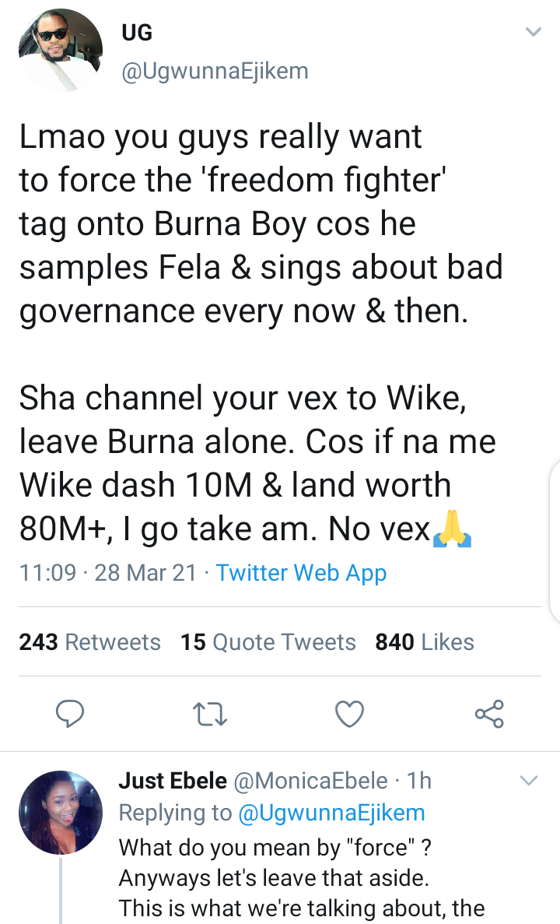Image resolution: width=560 pixels, height=924 pixels.
Task: Open Just Ebele's reply text
Action: (x=302, y=877)
